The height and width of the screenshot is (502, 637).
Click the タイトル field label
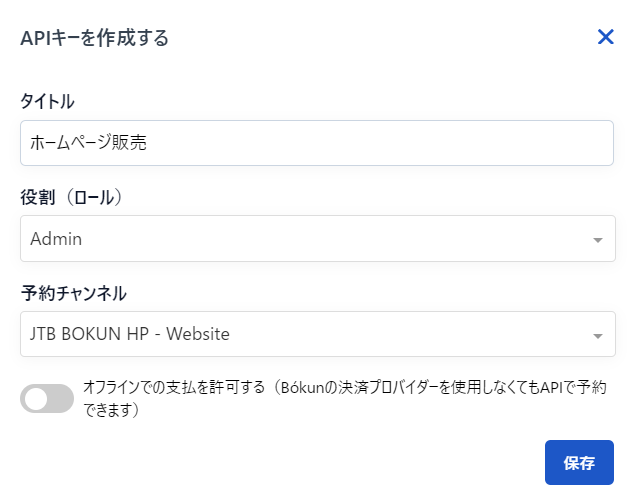pos(47,100)
